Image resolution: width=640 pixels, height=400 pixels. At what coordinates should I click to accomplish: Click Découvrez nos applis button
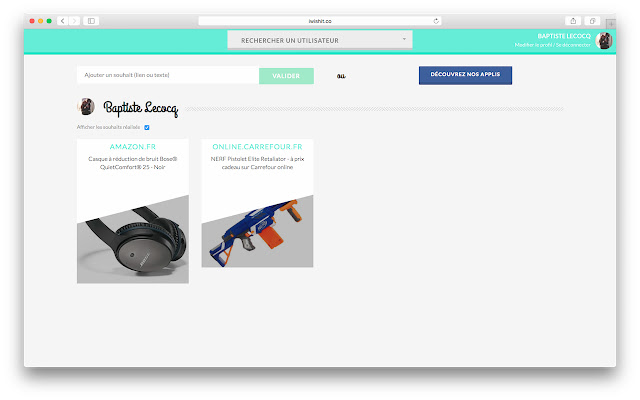coord(465,75)
